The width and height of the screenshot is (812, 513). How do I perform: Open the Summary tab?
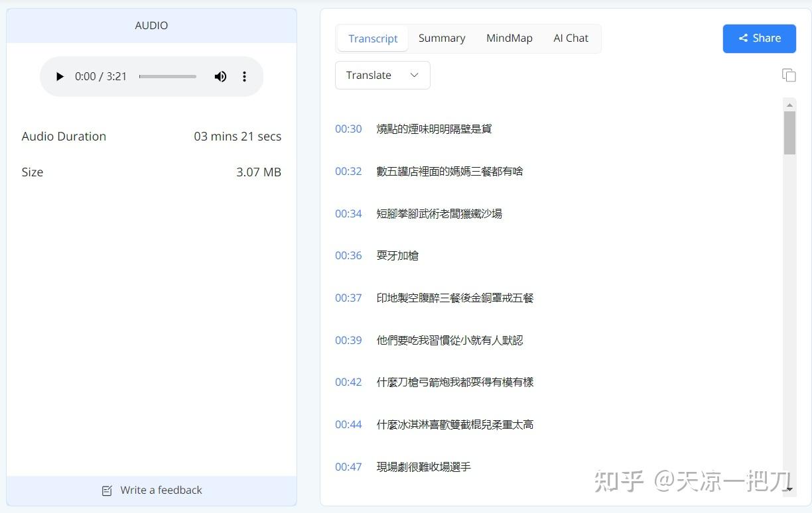point(442,38)
